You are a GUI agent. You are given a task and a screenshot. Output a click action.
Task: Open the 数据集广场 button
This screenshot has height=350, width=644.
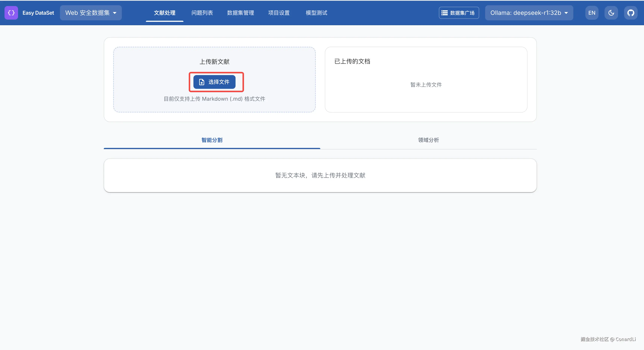[x=459, y=13]
